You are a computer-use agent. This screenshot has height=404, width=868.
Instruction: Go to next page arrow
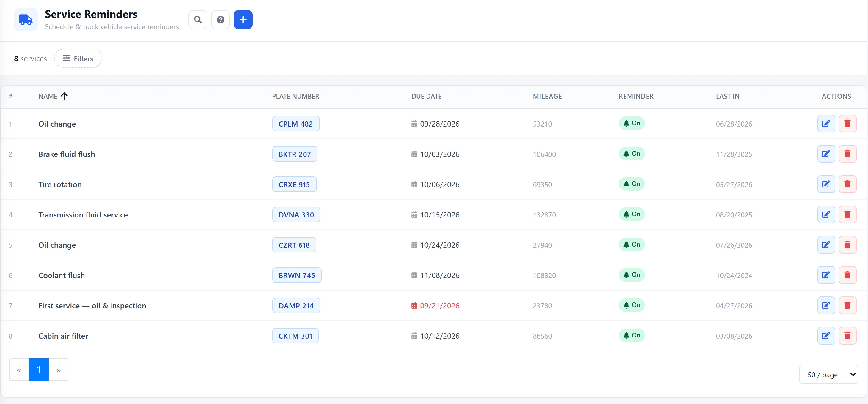(x=58, y=370)
